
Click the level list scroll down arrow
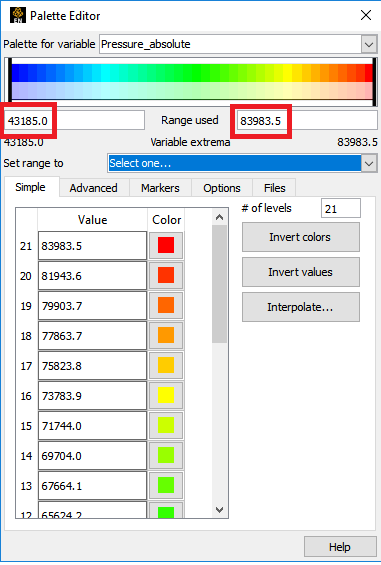[219, 510]
